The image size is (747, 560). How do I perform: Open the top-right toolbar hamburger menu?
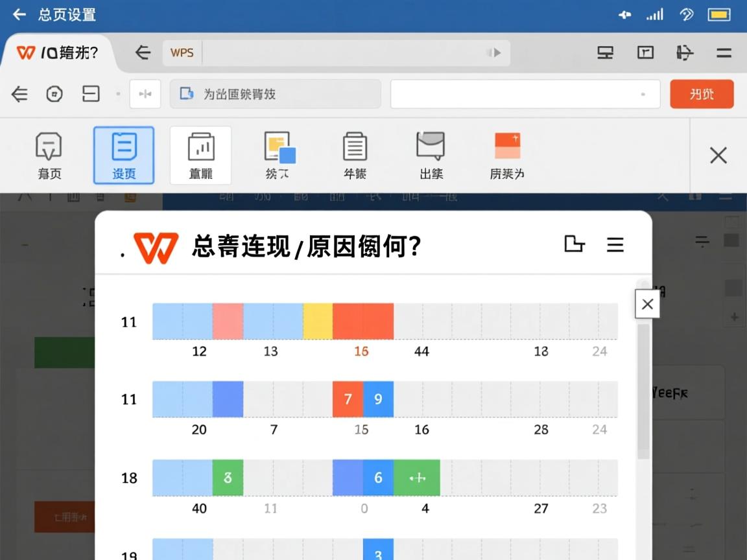tap(724, 52)
